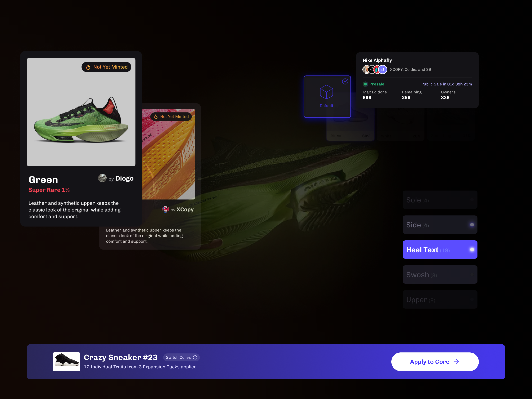Open the Upper trait category
This screenshot has height=399, width=532.
(x=440, y=300)
